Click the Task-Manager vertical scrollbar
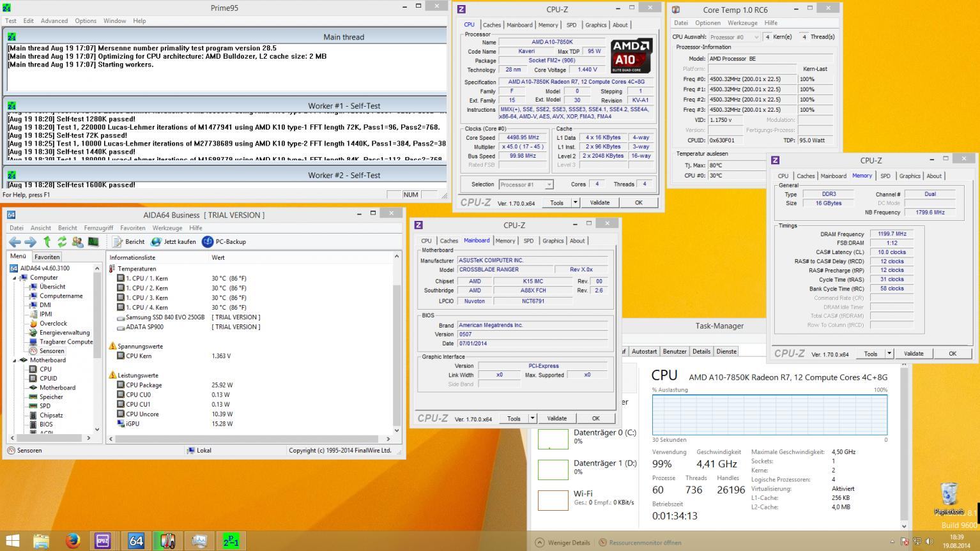Image resolution: width=980 pixels, height=551 pixels. 904,444
